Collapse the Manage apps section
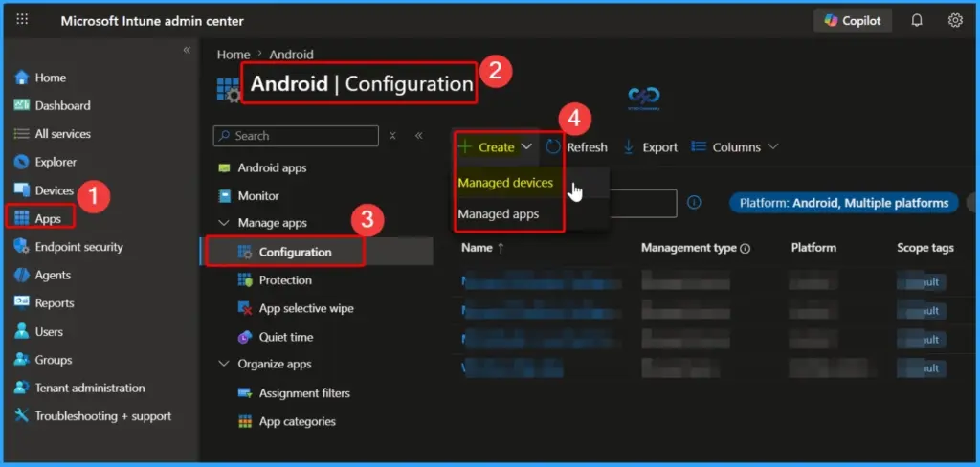The width and height of the screenshot is (980, 467). point(224,223)
